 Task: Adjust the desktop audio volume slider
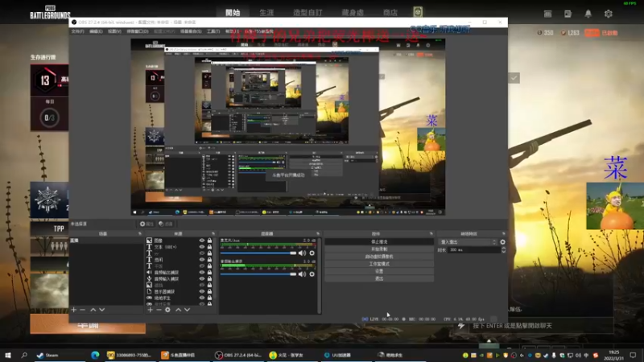click(258, 274)
